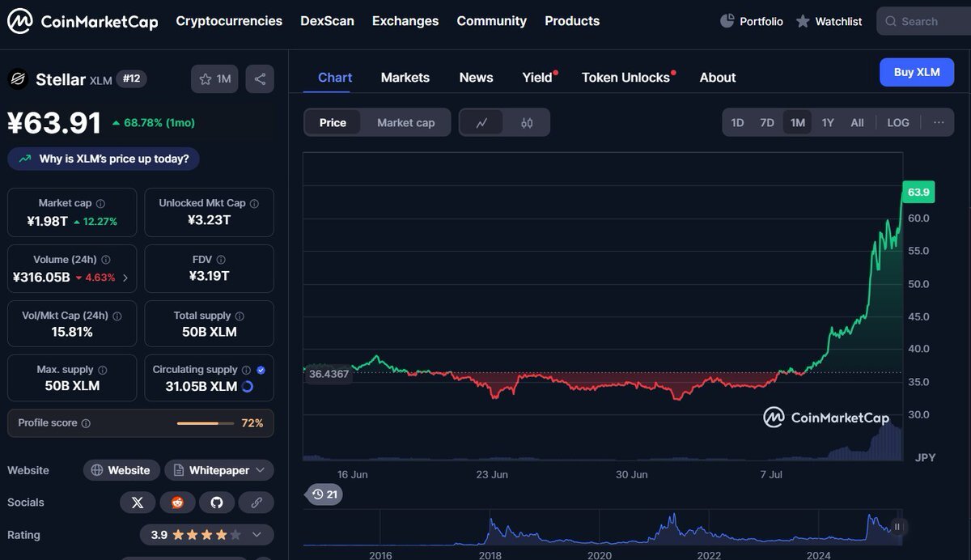Open the Community menu
The image size is (971, 560).
[x=491, y=21]
